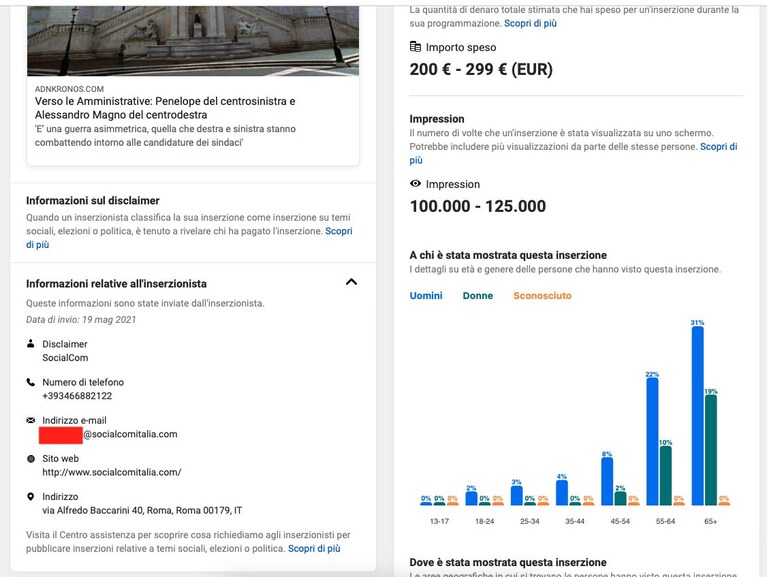The height and width of the screenshot is (577, 767).
Task: Click the Adnkronos article headline
Action: click(165, 108)
